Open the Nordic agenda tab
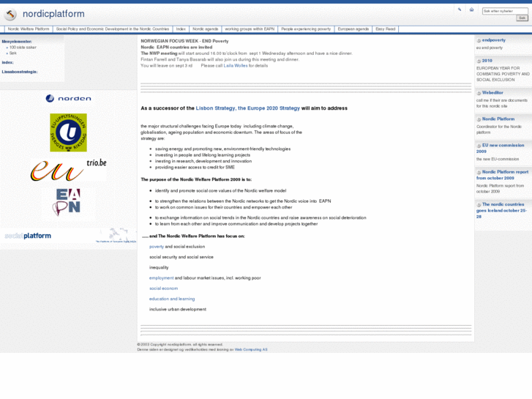 coord(206,29)
